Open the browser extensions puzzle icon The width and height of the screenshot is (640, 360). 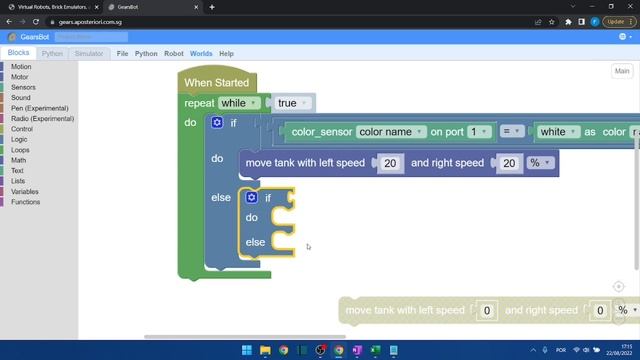click(x=568, y=22)
